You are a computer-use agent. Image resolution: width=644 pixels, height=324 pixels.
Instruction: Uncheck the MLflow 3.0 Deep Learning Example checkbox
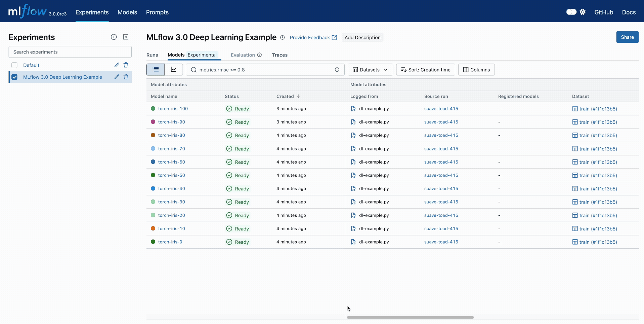14,77
